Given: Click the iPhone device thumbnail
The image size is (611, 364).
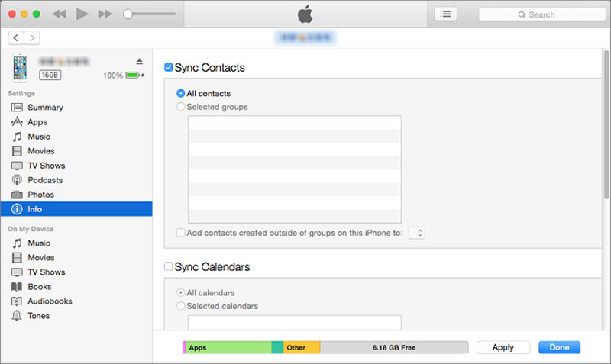Looking at the screenshot, I should coord(20,68).
